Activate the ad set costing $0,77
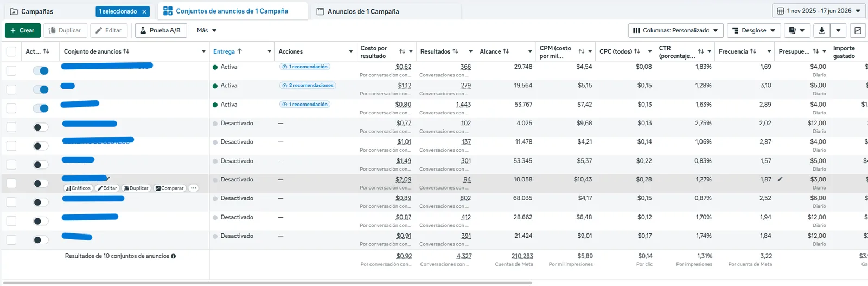This screenshot has width=868, height=286. point(41,127)
